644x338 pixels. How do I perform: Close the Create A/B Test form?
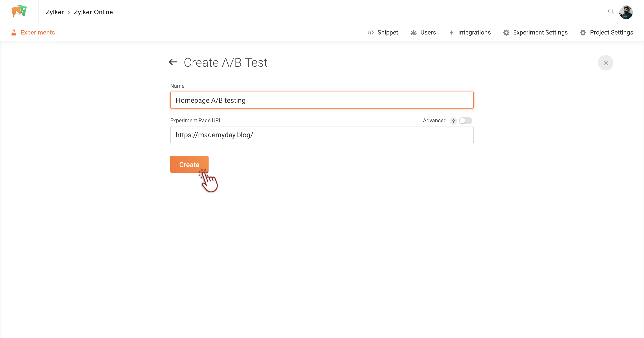pos(605,63)
